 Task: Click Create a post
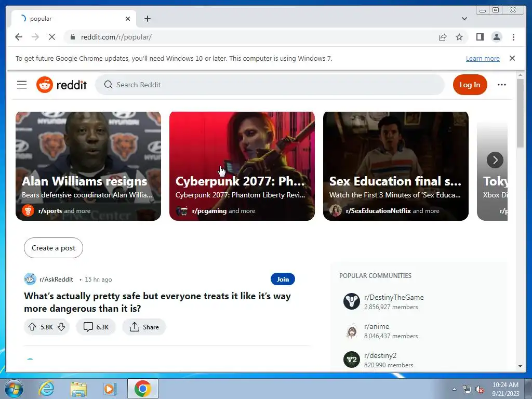click(54, 248)
